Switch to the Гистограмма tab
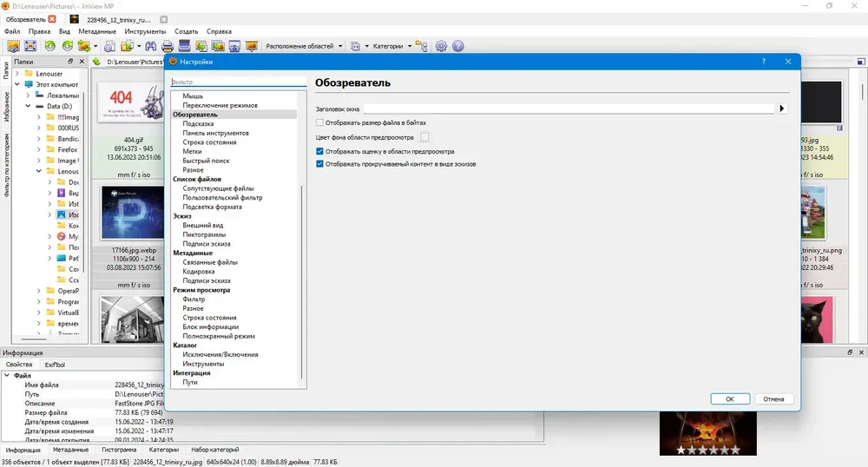 119,450
